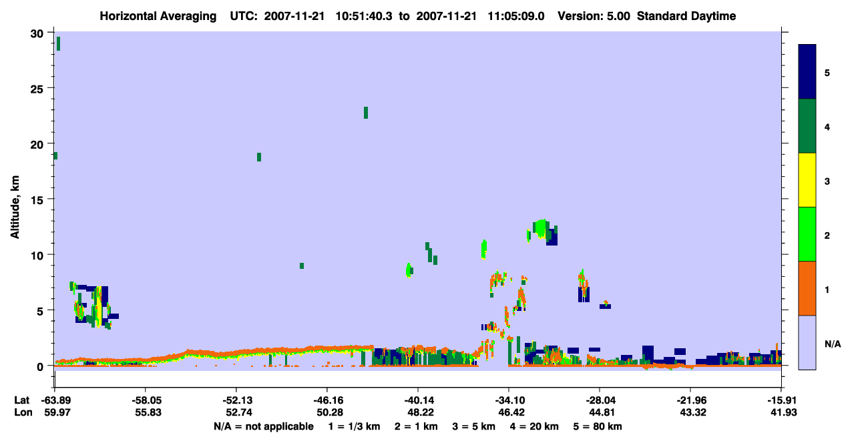This screenshot has width=868, height=445.
Task: Click the '1 = 1/3 km' legend note
Action: point(354,426)
